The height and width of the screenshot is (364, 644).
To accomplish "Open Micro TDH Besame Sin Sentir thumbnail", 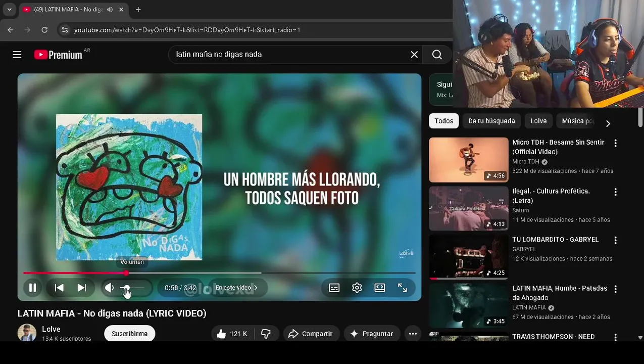I will tap(469, 160).
